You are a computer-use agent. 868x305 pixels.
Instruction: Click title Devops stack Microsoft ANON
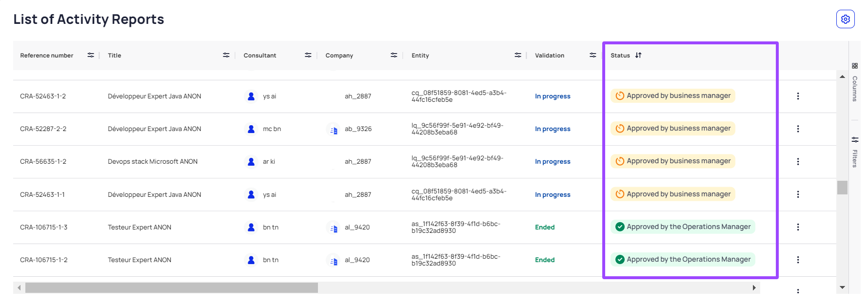tap(153, 161)
